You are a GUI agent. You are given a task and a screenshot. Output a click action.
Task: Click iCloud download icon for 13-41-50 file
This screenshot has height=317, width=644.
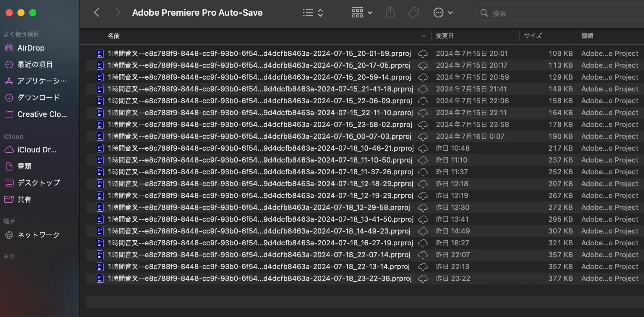pos(423,220)
